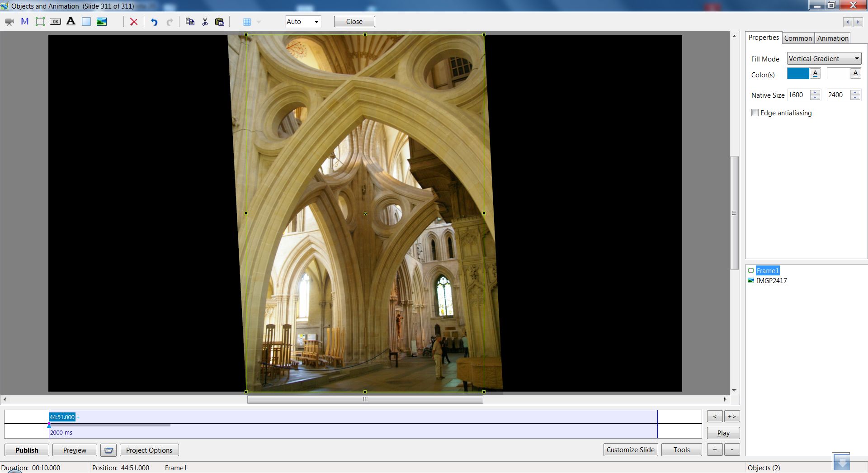
Task: Redo the previous action
Action: click(x=170, y=22)
